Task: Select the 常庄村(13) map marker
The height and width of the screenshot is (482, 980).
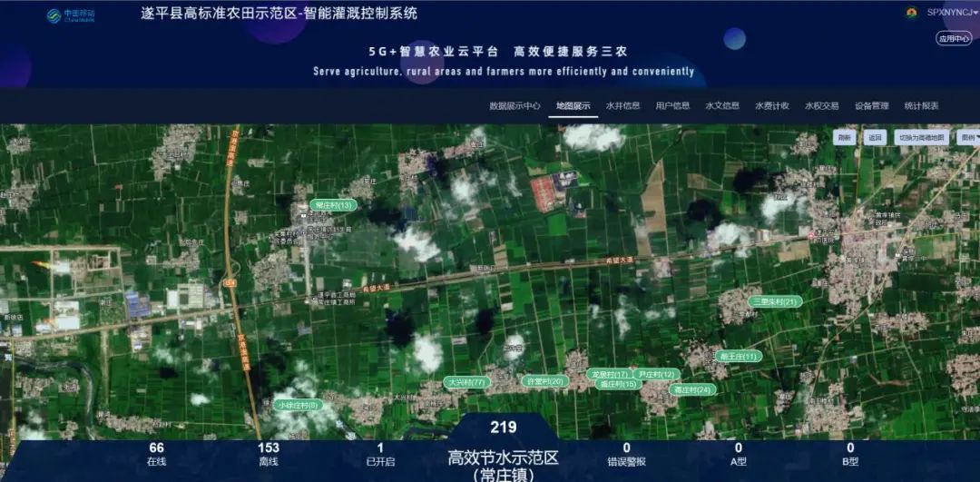Action: pyautogui.click(x=332, y=205)
